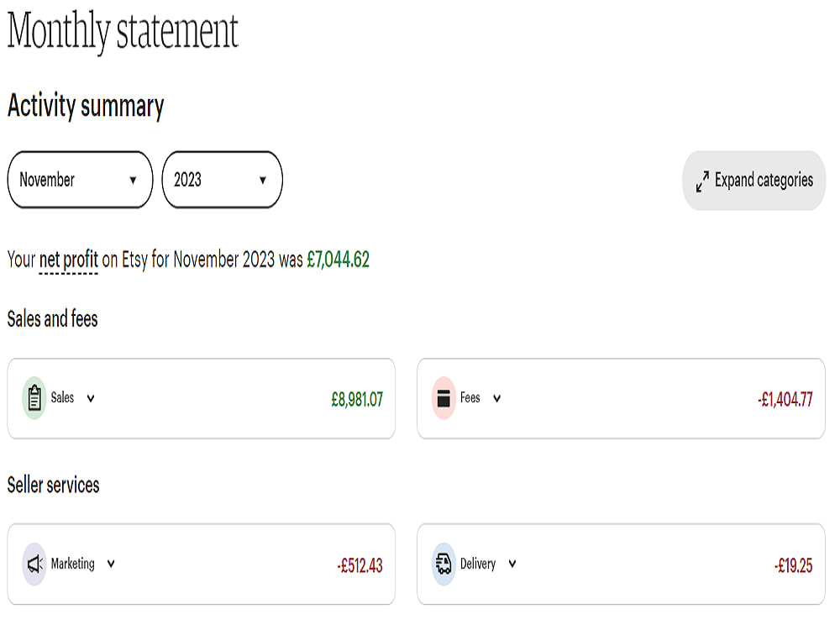The image size is (840, 630).
Task: Click the expand arrows icon
Action: 702,181
